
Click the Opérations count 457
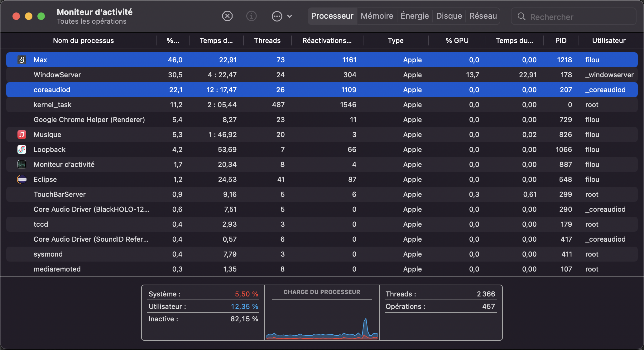[x=489, y=306]
